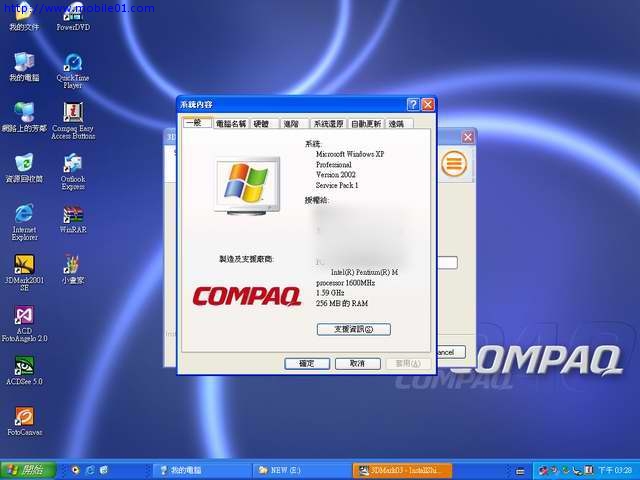Select the Outlook Express desktop icon
Image resolution: width=640 pixels, height=480 pixels.
(73, 171)
